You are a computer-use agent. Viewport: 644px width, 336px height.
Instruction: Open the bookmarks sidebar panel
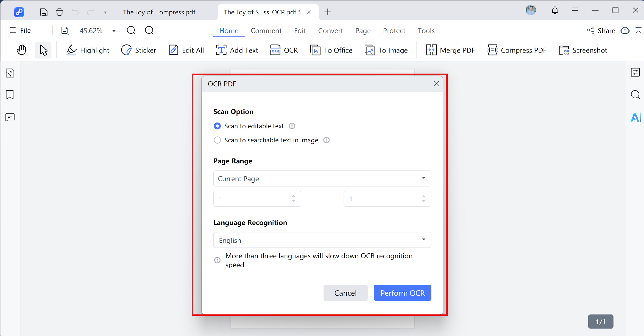[10, 95]
